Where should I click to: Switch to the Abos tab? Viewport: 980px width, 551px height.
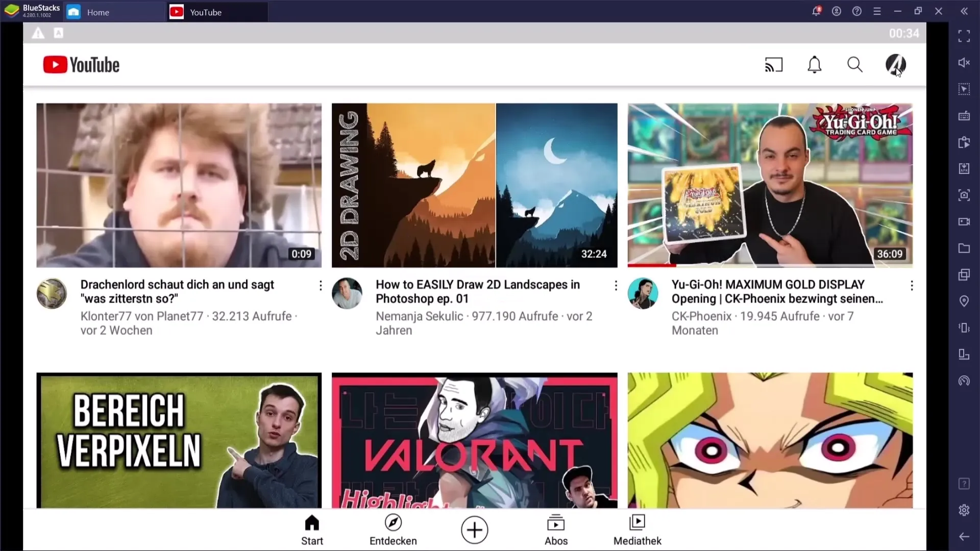[556, 530]
